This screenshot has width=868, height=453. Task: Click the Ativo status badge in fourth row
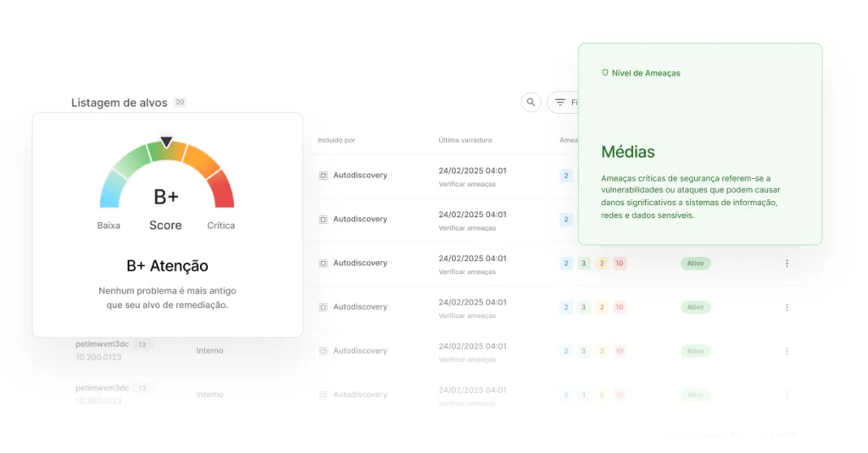[695, 307]
